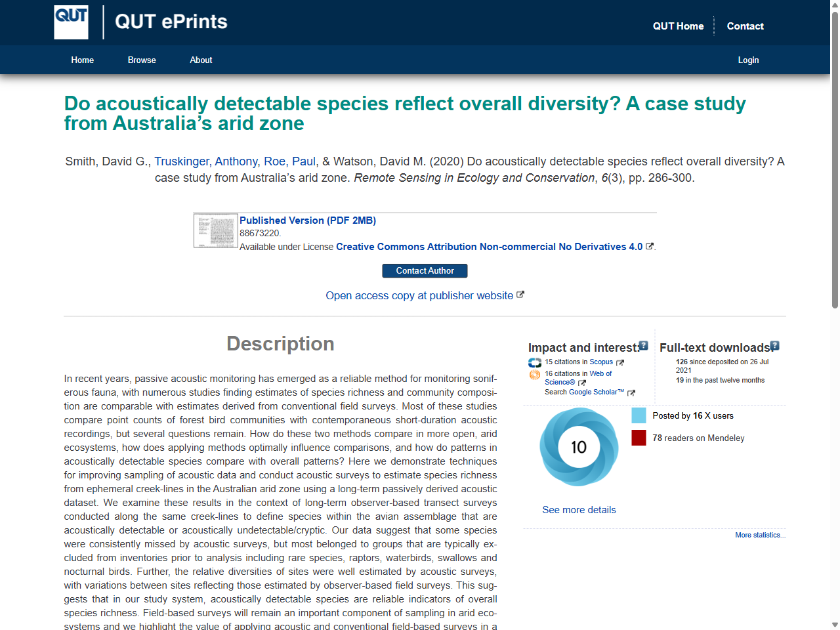
Task: Download the Published Version PDF
Action: coord(307,220)
